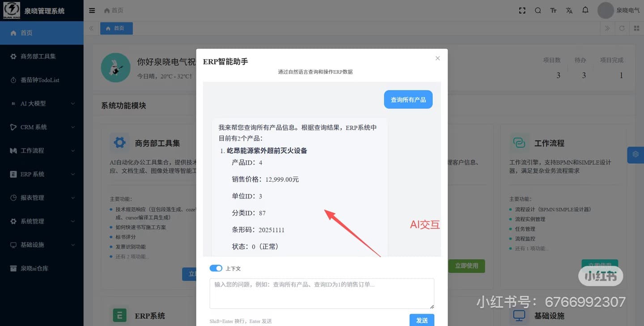Click the 条形码 20251111 line
Screen dimensions: 644x326
tap(258, 230)
